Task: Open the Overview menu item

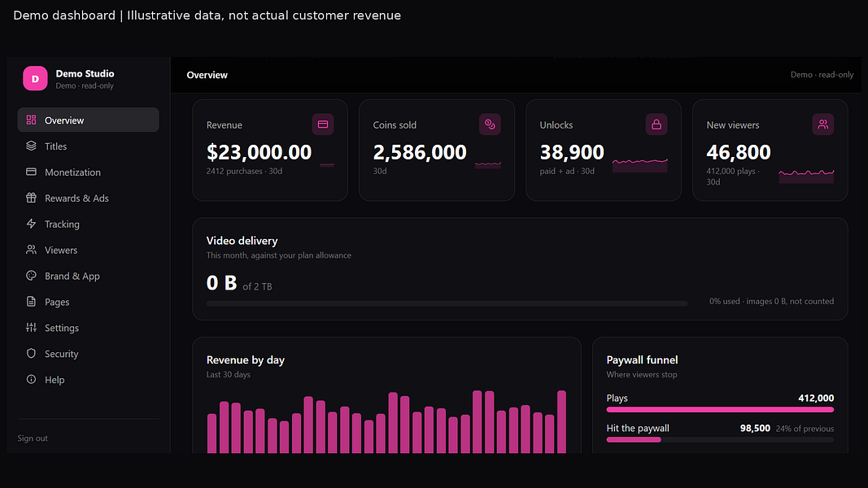Action: coord(88,120)
